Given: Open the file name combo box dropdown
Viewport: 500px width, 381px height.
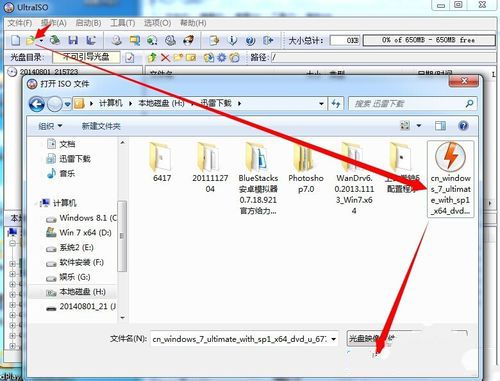Looking at the screenshot, I should [x=333, y=339].
